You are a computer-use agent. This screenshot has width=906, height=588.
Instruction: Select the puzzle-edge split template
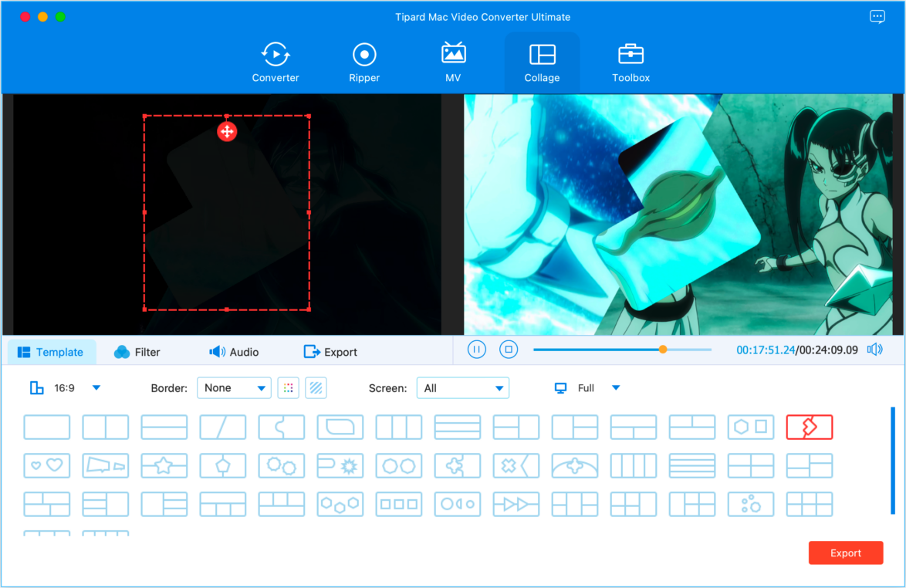(x=282, y=427)
